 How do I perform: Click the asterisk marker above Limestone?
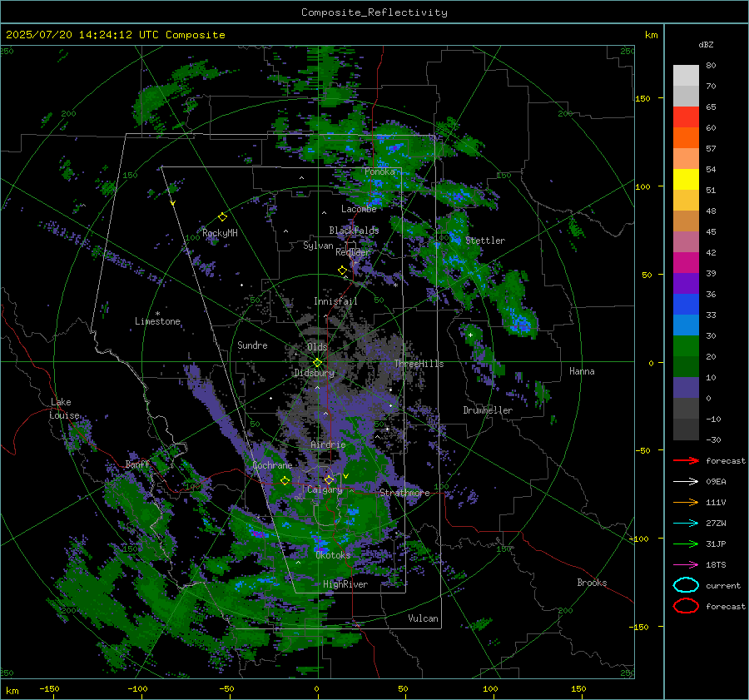(x=157, y=314)
